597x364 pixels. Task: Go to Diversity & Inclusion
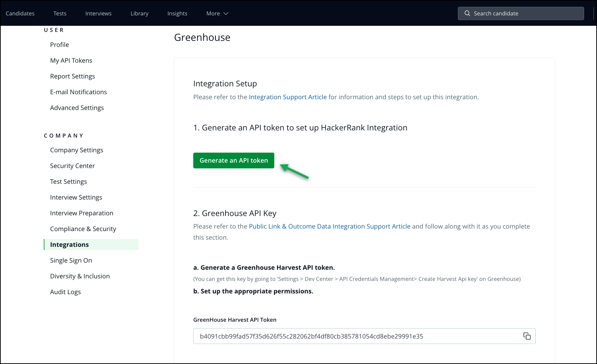80,276
